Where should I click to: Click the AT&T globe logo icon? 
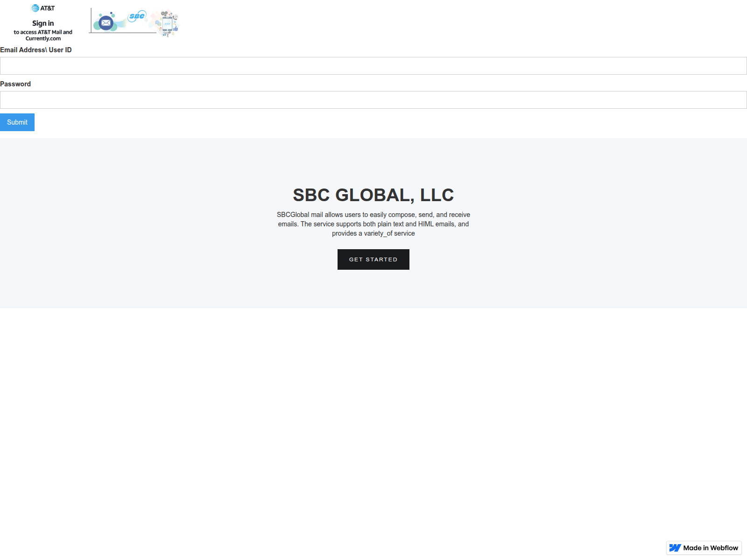35,8
